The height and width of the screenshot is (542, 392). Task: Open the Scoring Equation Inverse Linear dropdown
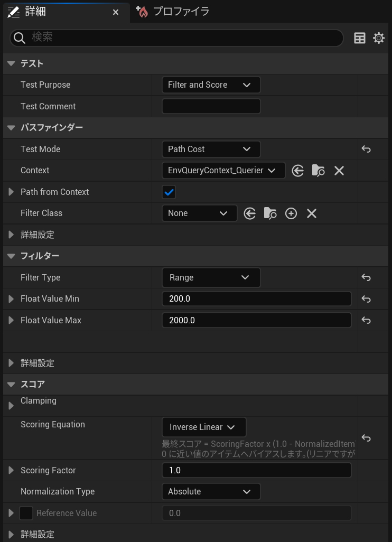(203, 427)
